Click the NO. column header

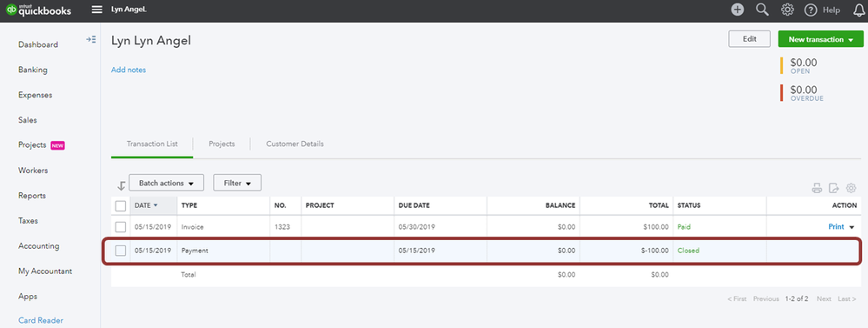(x=280, y=205)
